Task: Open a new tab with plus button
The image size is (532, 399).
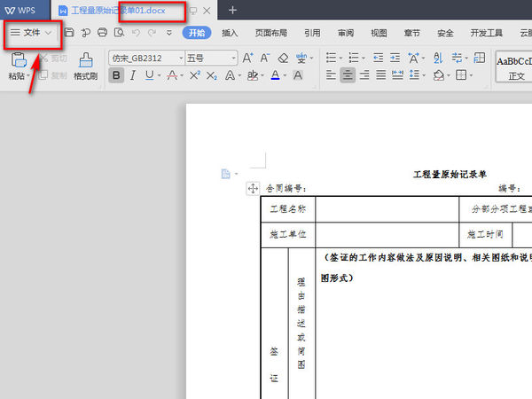Action: click(232, 10)
